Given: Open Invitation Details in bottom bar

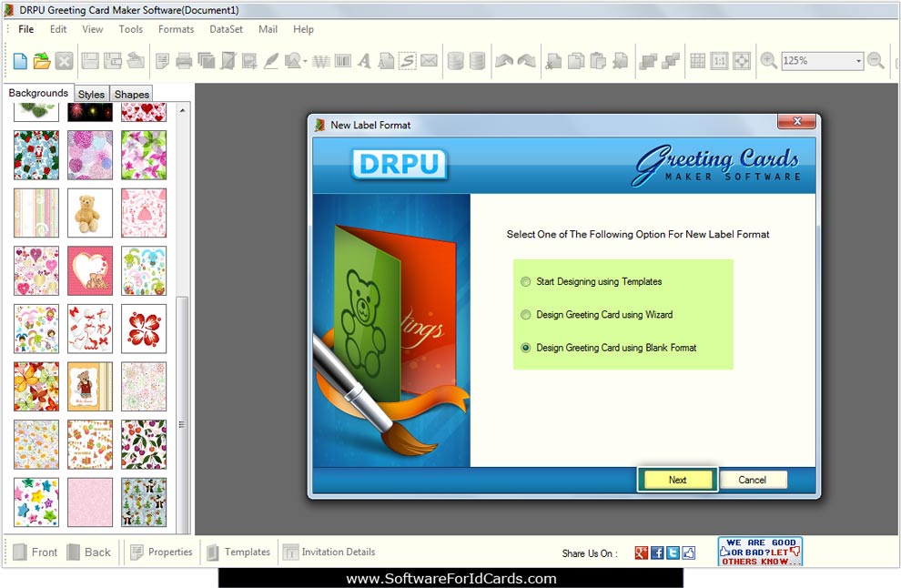Looking at the screenshot, I should click(x=329, y=553).
